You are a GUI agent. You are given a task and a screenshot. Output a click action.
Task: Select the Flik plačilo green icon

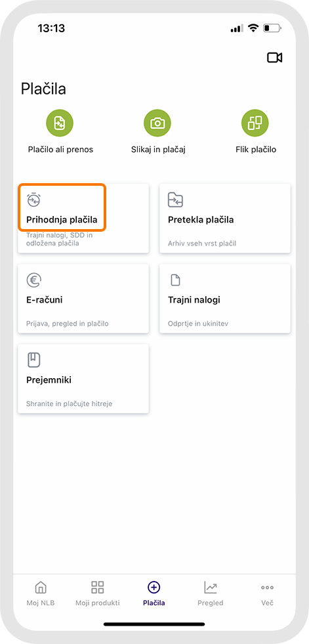255,123
